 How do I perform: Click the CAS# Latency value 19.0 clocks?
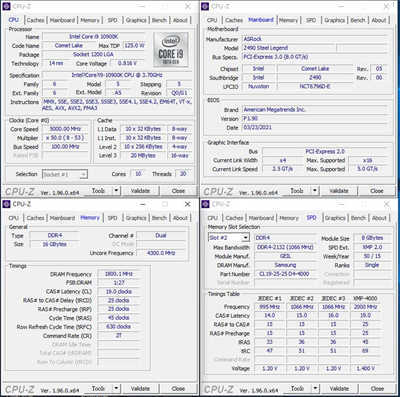click(119, 292)
